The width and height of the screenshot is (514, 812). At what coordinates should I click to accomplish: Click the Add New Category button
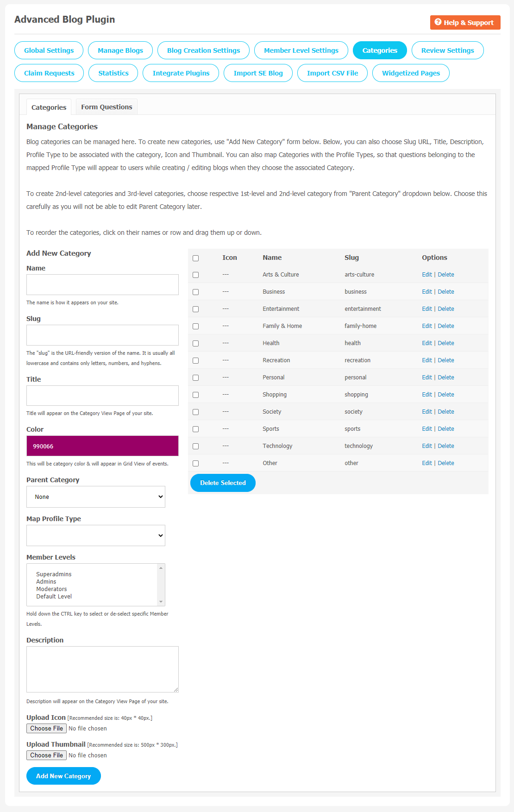(63, 776)
